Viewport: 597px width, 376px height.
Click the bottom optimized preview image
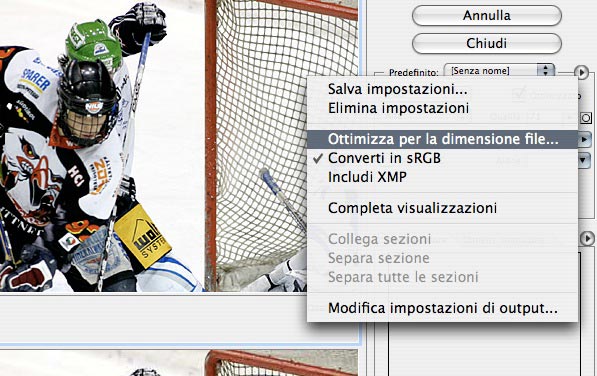tap(179, 363)
